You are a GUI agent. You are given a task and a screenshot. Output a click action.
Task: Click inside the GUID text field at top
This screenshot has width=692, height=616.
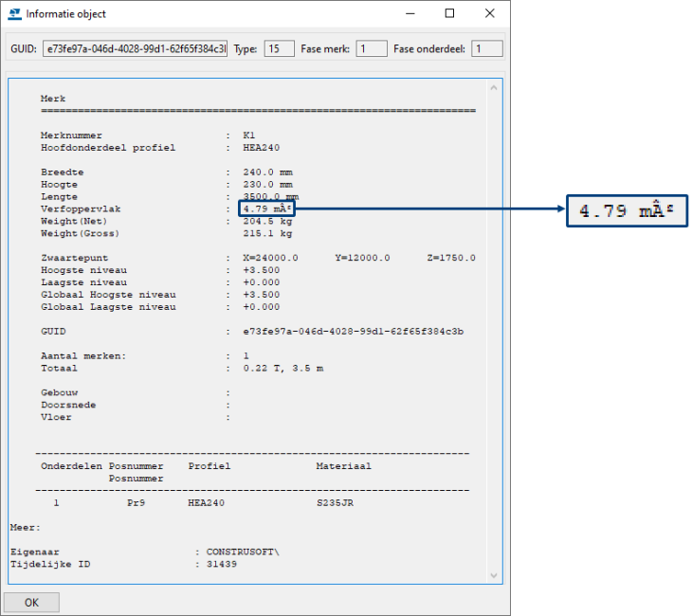click(x=135, y=48)
